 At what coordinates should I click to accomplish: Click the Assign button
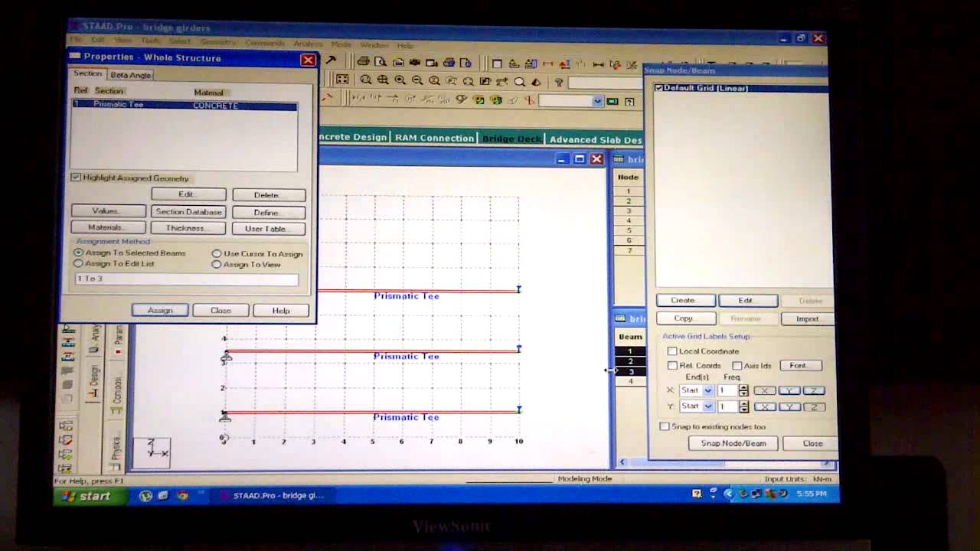pyautogui.click(x=160, y=310)
